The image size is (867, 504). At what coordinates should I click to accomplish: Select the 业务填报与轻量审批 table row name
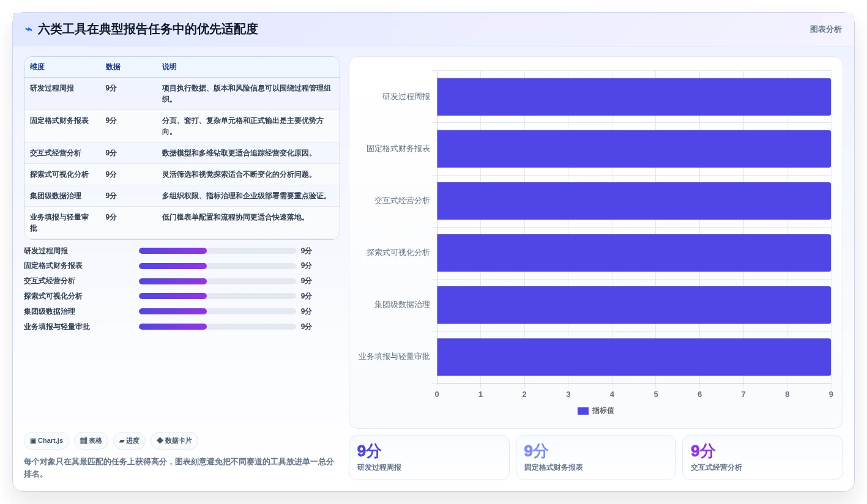pos(59,223)
